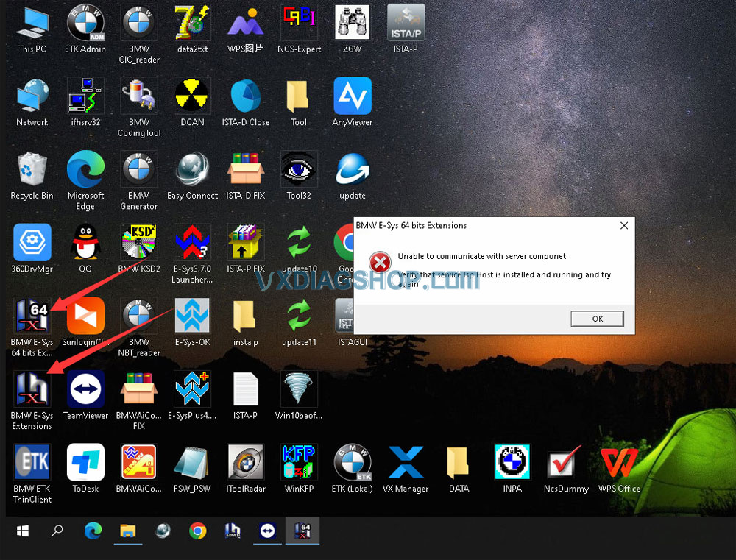The height and width of the screenshot is (560, 736).
Task: Open the E-Sys3.7.0 Launcher
Action: [192, 243]
